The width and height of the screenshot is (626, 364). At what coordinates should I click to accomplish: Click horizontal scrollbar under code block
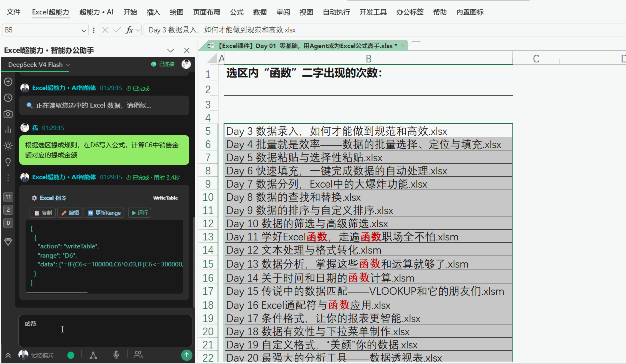pos(57,292)
